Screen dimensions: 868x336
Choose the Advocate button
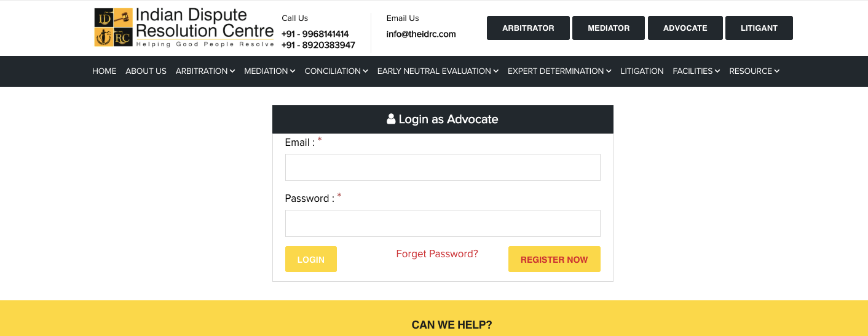point(685,28)
